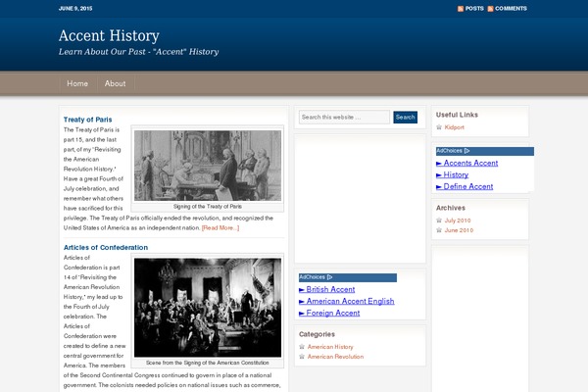Screen dimensions: 588x392
Task: Click the Signing of the Treaty of Paris image
Action: [208, 166]
